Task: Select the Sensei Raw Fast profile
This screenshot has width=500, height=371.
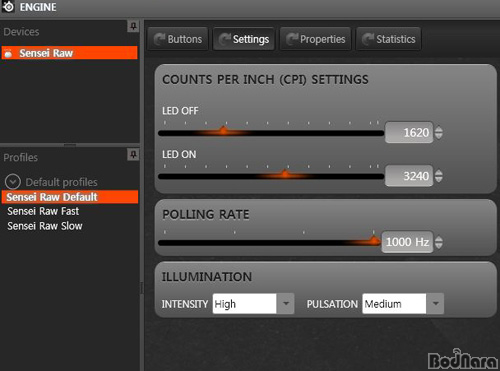Action: (43, 211)
